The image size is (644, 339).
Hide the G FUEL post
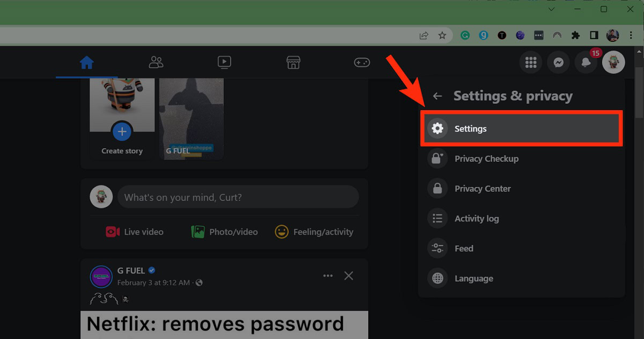(x=348, y=276)
